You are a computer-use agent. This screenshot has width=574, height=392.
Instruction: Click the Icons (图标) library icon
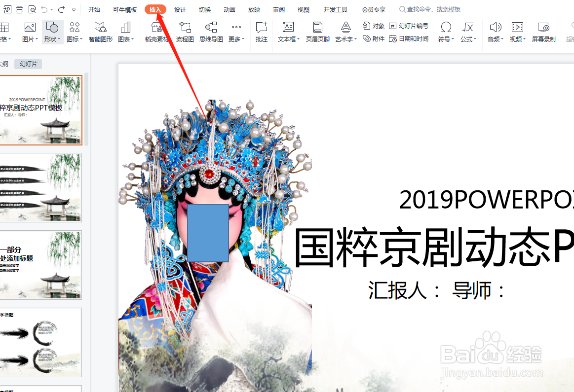(75, 27)
